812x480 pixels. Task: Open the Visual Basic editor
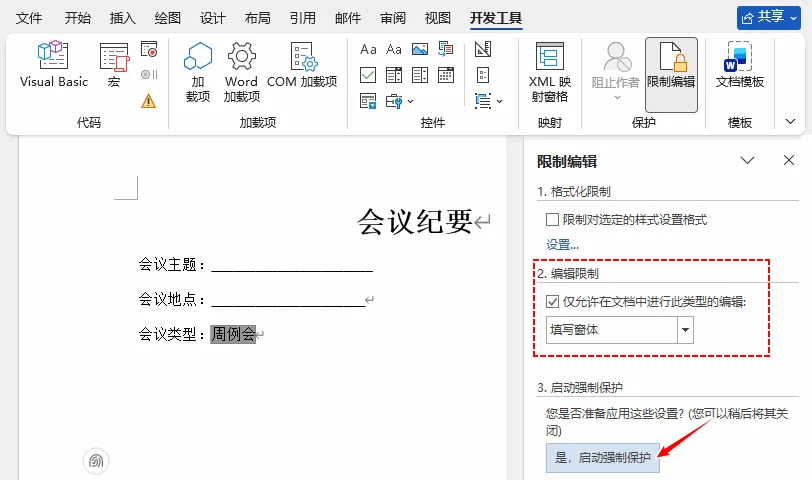[x=54, y=64]
